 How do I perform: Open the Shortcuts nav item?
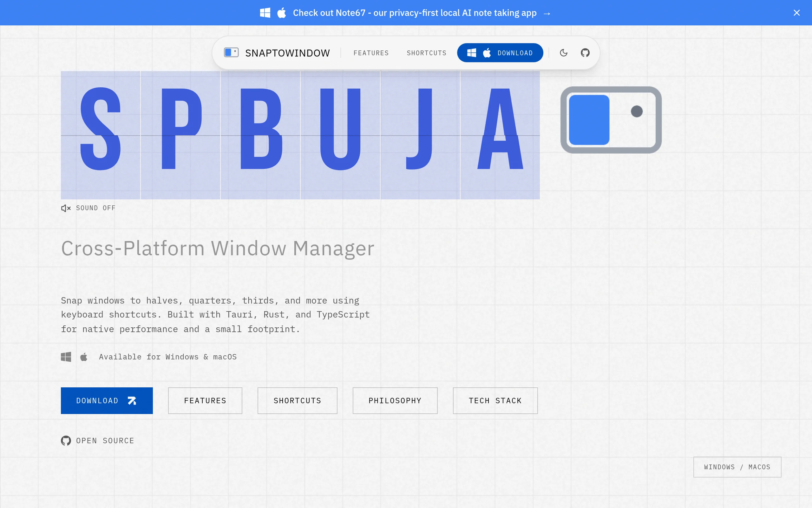click(x=427, y=53)
